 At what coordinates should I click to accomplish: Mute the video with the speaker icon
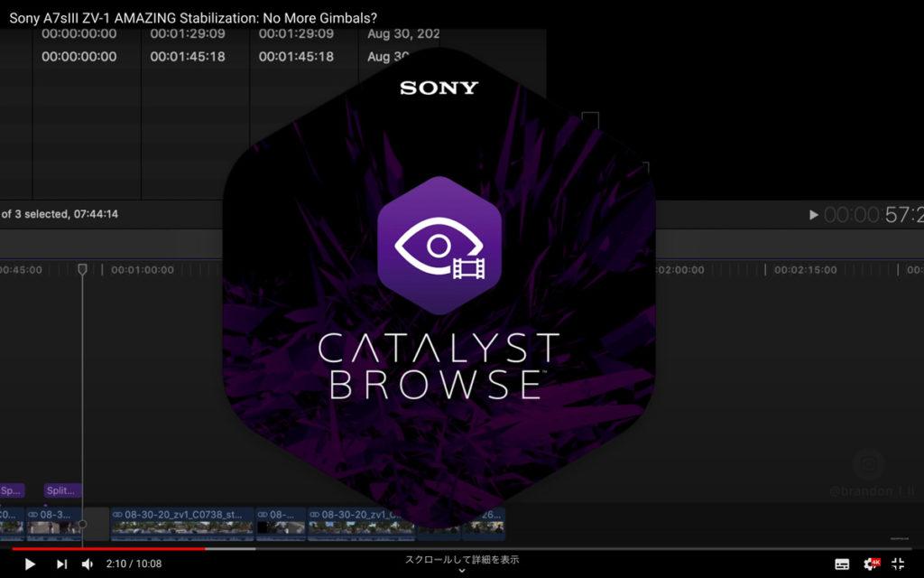87,564
